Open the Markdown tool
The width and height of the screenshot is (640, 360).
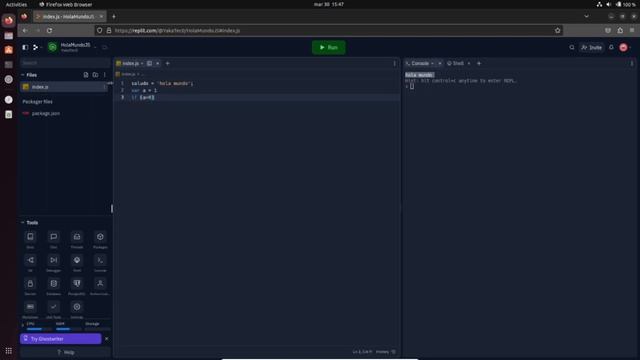[30, 309]
